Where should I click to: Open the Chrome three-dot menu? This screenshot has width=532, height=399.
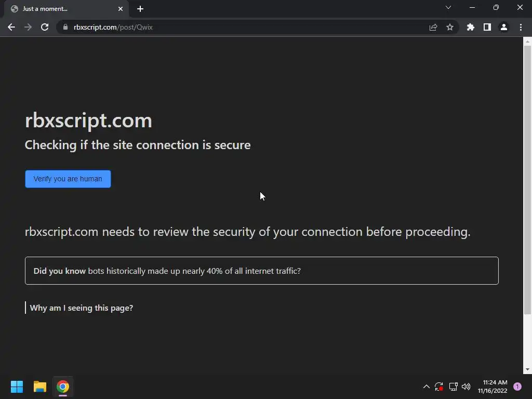click(521, 27)
